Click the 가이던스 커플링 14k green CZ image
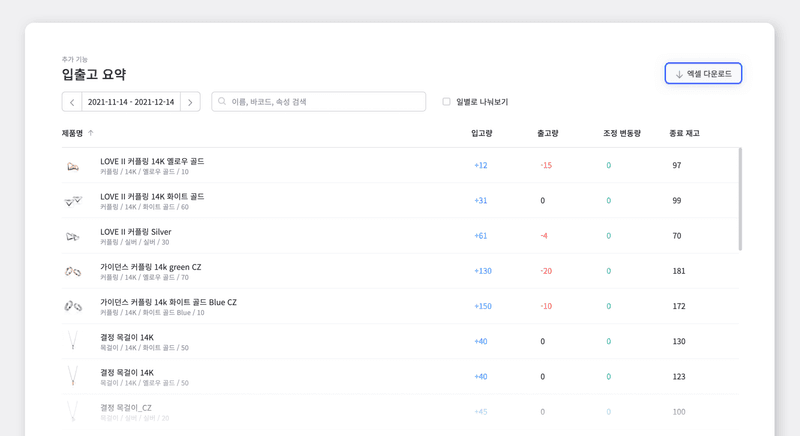 pos(73,272)
